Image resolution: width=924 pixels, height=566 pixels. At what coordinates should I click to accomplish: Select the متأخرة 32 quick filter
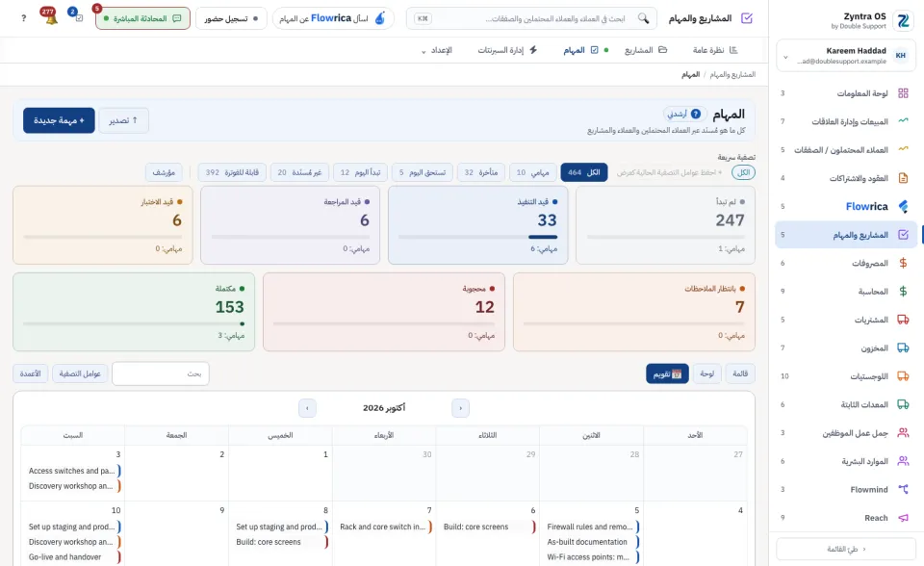(x=481, y=172)
